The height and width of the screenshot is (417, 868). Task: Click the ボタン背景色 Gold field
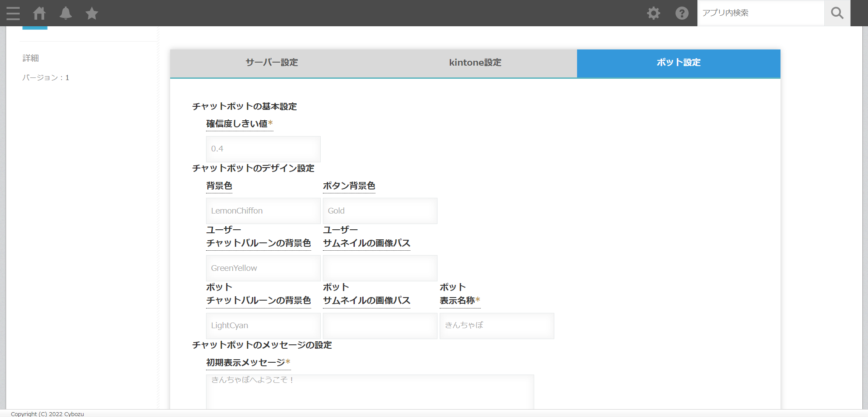point(380,211)
